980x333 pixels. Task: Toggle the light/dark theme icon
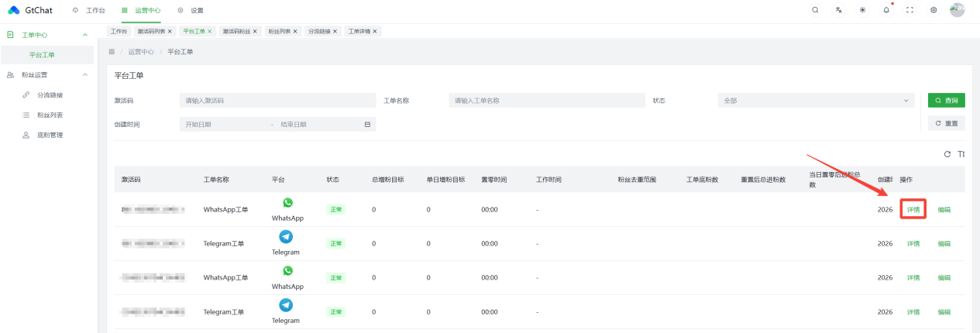click(862, 10)
